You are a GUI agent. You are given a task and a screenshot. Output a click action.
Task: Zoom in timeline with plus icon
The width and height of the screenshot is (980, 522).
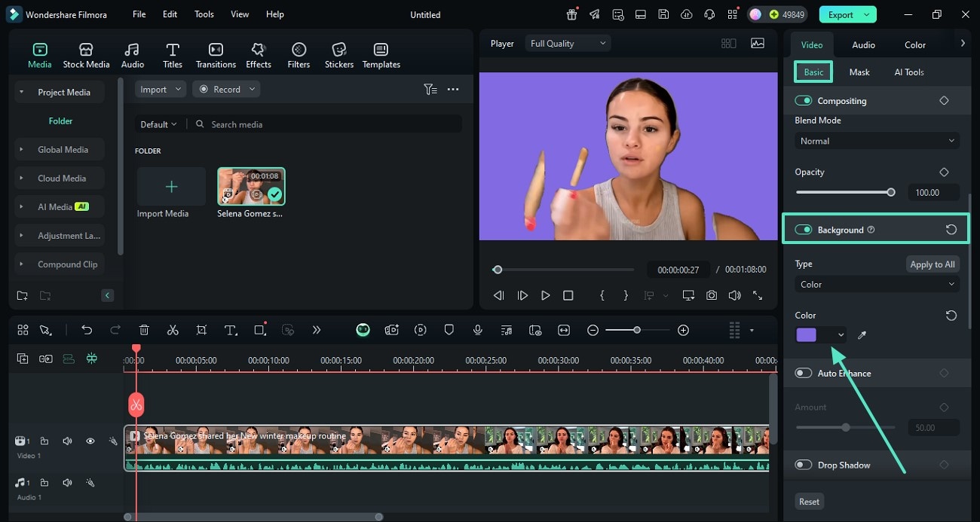pyautogui.click(x=683, y=330)
